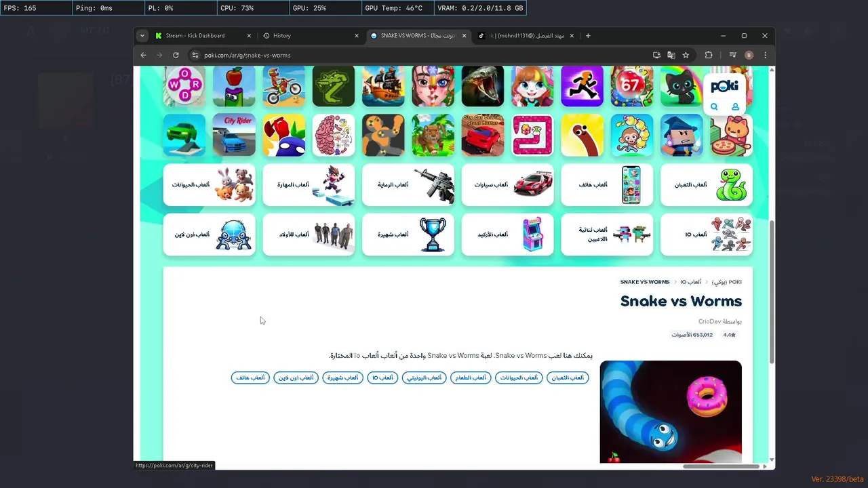Open the black cat rainbow game thumbnail
Image resolution: width=868 pixels, height=488 pixels.
682,86
